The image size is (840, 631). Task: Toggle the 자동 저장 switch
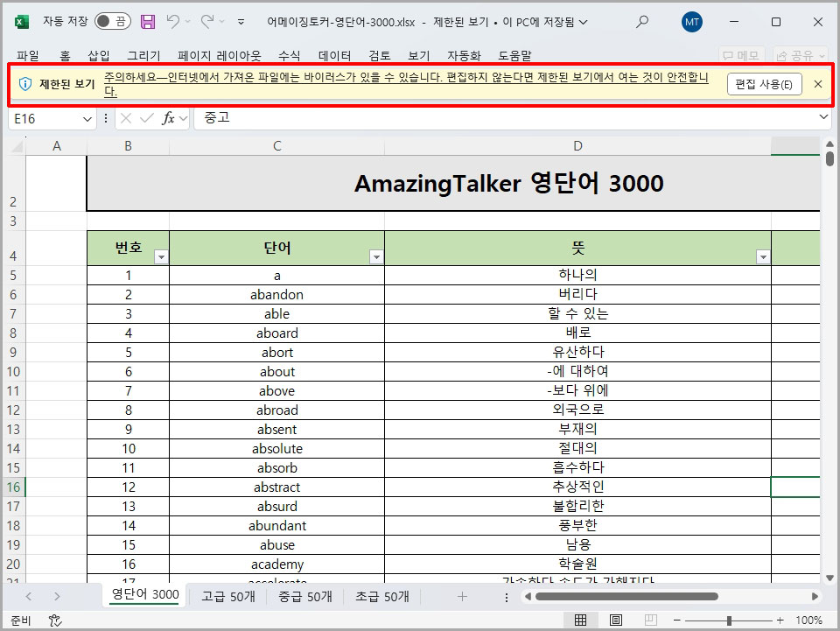coord(113,21)
